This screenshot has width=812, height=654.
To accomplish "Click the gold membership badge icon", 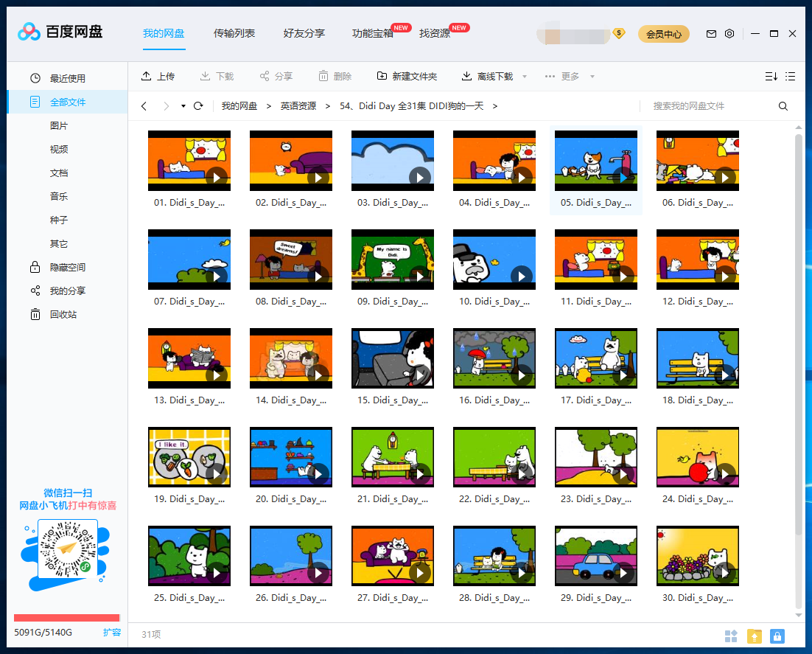I will point(618,34).
